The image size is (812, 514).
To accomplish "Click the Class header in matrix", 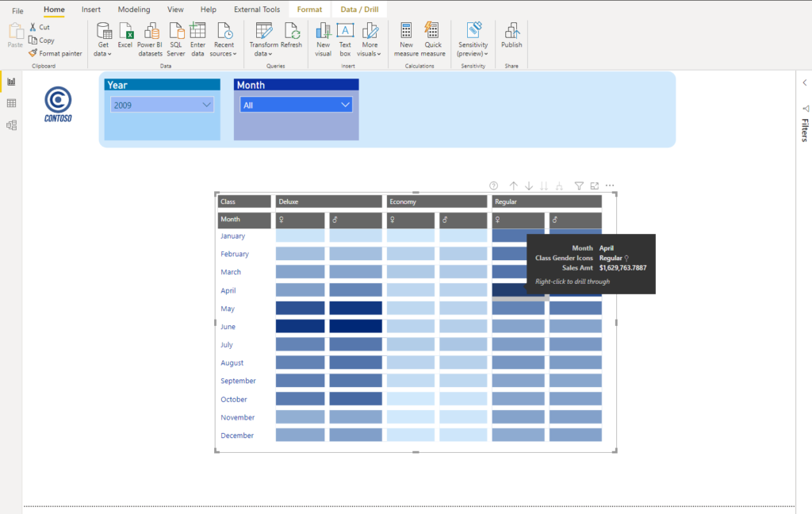I will click(244, 201).
